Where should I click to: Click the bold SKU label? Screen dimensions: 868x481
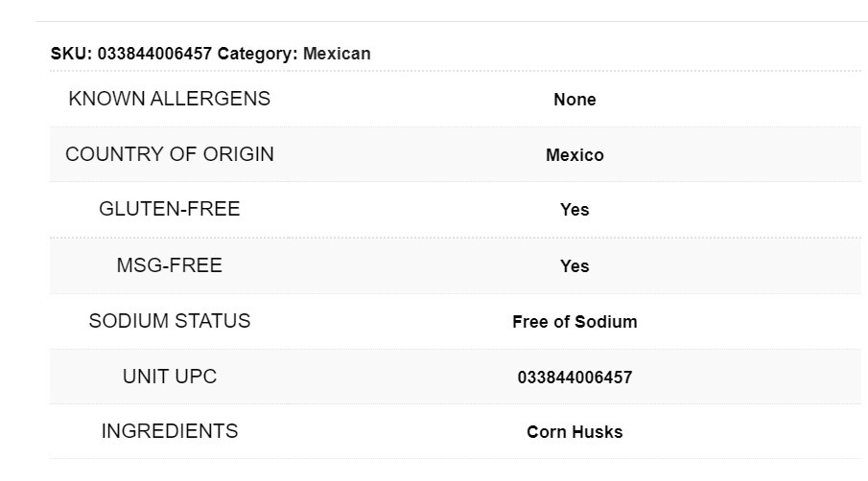(71, 54)
